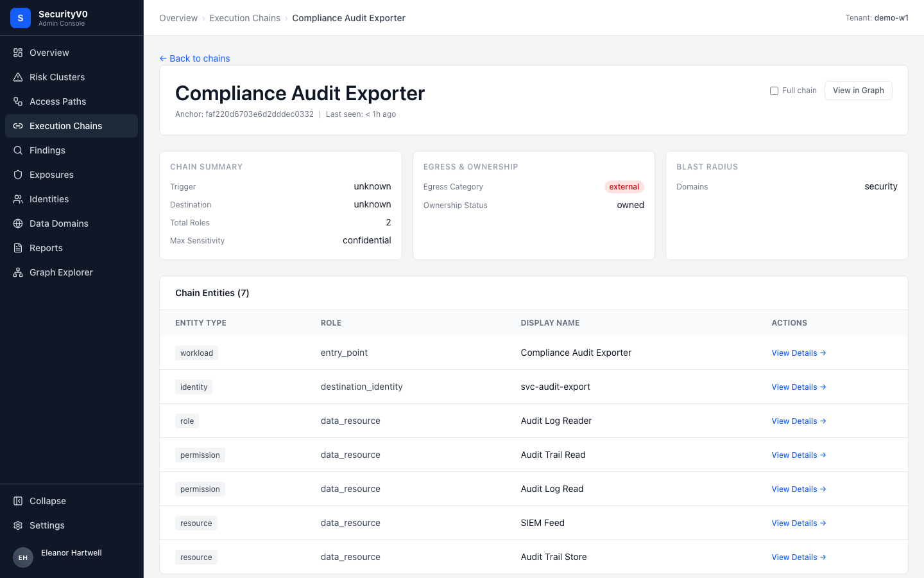View Details for Audit Log Reader row
The image size is (924, 578).
click(799, 421)
